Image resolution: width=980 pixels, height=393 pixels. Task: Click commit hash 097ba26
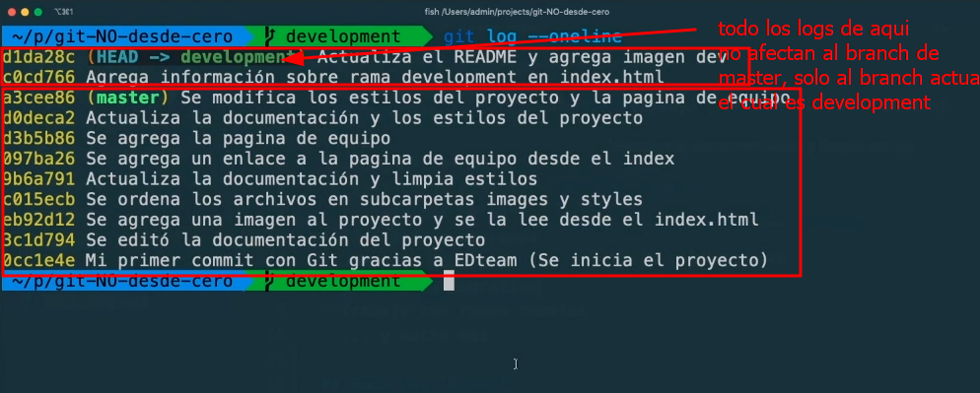[x=38, y=159]
